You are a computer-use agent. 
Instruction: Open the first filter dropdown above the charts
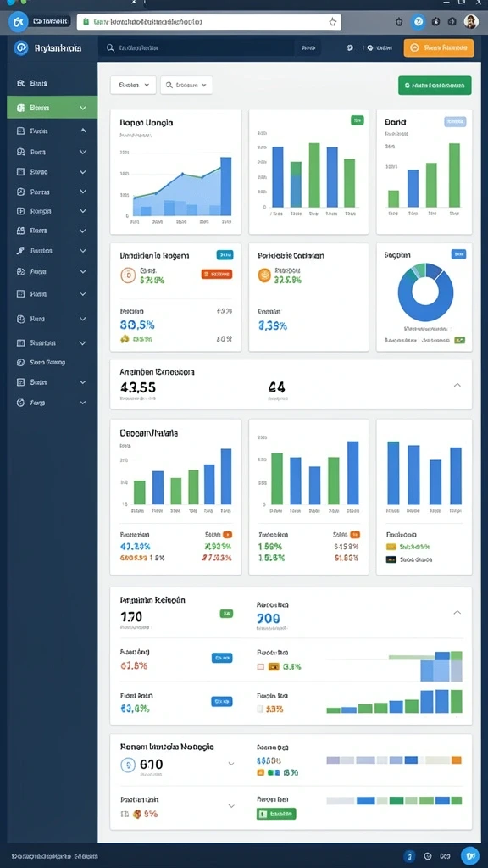tap(133, 86)
